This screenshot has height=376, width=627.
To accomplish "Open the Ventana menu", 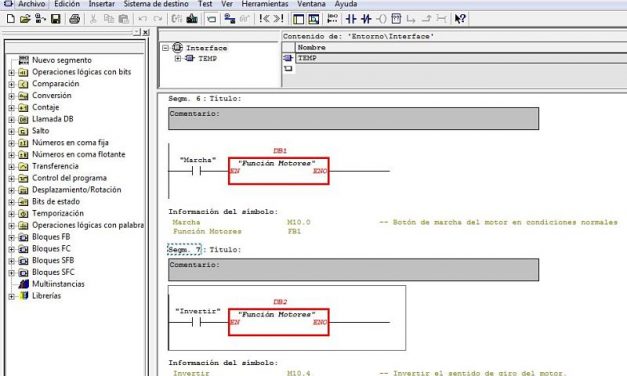I will coord(311,4).
